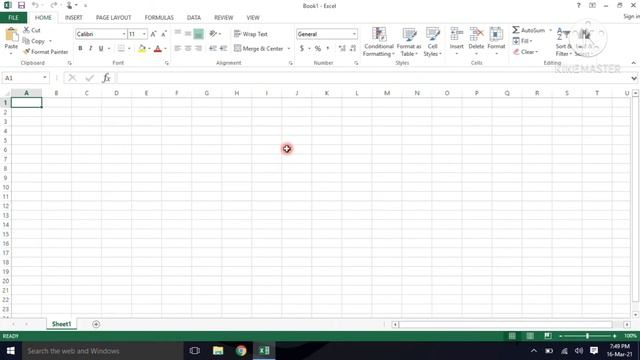Switch to the DATA tab
Screen dimensions: 640x360
pos(193,18)
